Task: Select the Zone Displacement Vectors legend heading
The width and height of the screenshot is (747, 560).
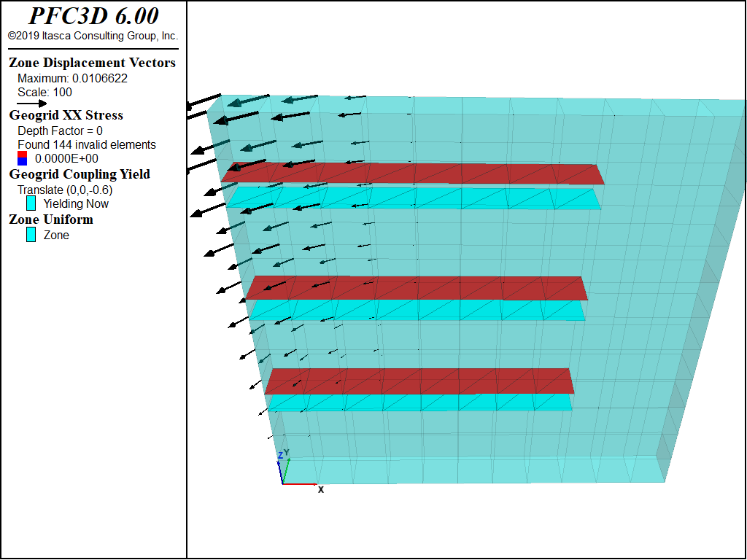Action: (x=93, y=63)
